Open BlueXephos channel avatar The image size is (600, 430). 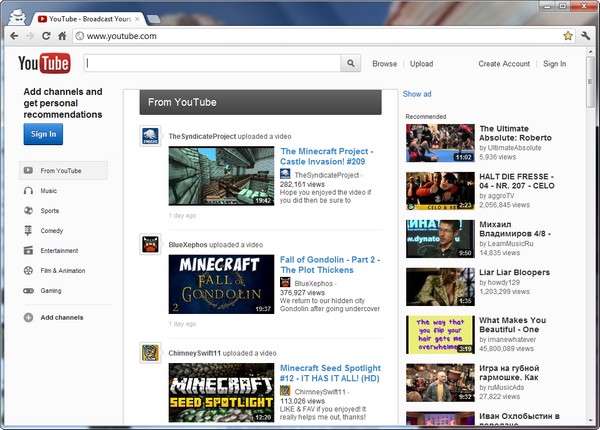[150, 244]
